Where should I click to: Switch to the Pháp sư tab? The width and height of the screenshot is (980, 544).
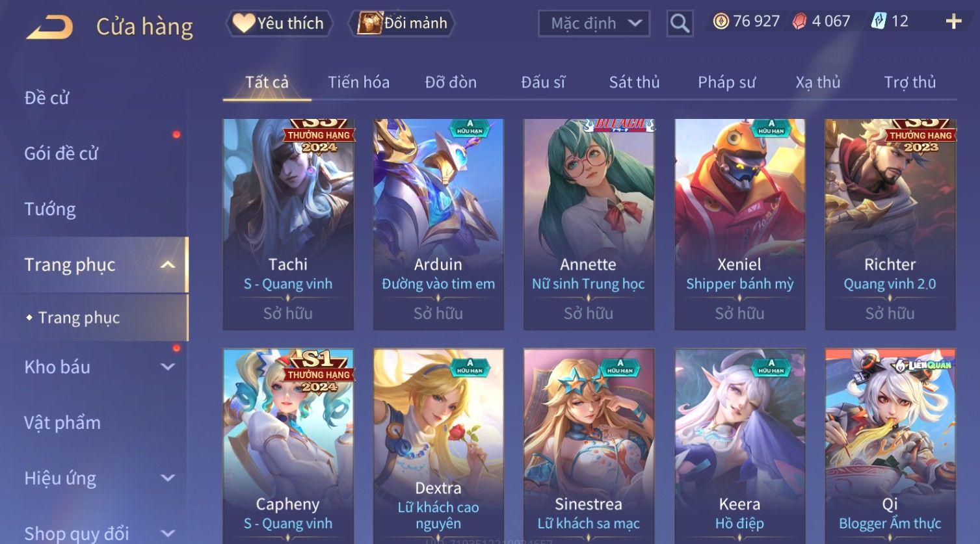click(x=726, y=83)
